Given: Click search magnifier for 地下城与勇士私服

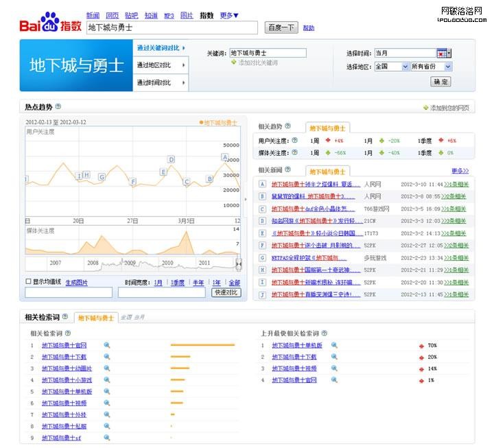Looking at the screenshot, I should [x=107, y=426].
